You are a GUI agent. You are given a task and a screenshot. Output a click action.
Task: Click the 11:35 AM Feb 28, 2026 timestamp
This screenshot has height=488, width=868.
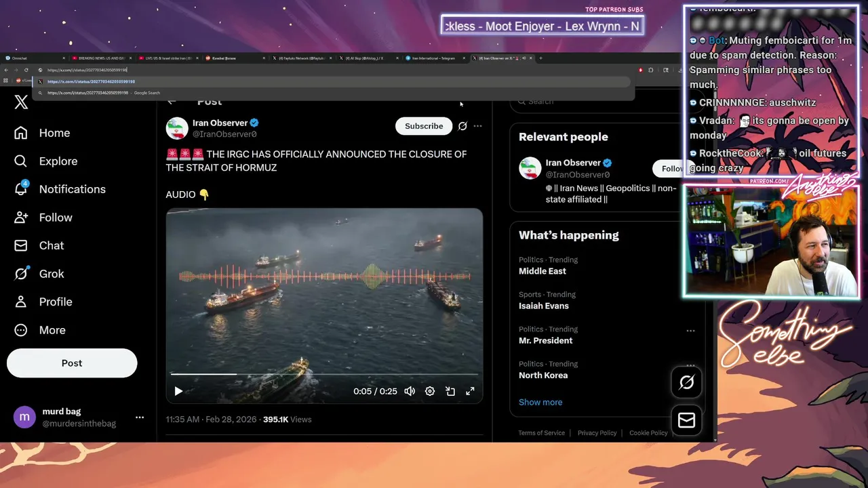pos(211,420)
